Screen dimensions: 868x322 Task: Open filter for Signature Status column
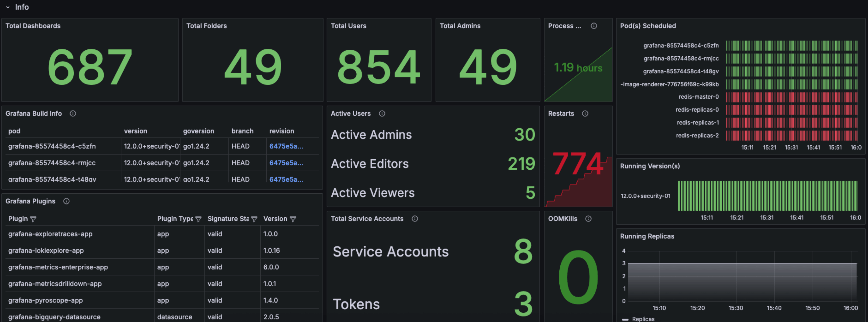pyautogui.click(x=254, y=219)
